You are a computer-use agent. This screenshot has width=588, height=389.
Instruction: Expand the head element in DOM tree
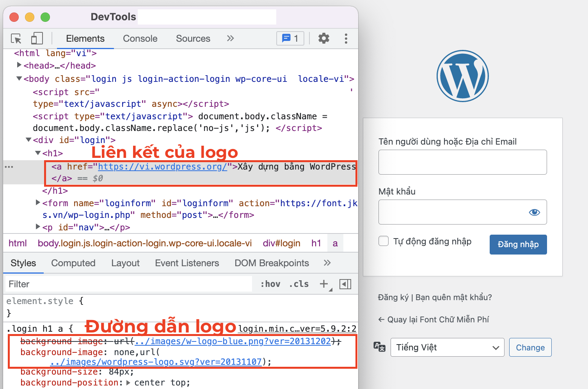(x=19, y=65)
